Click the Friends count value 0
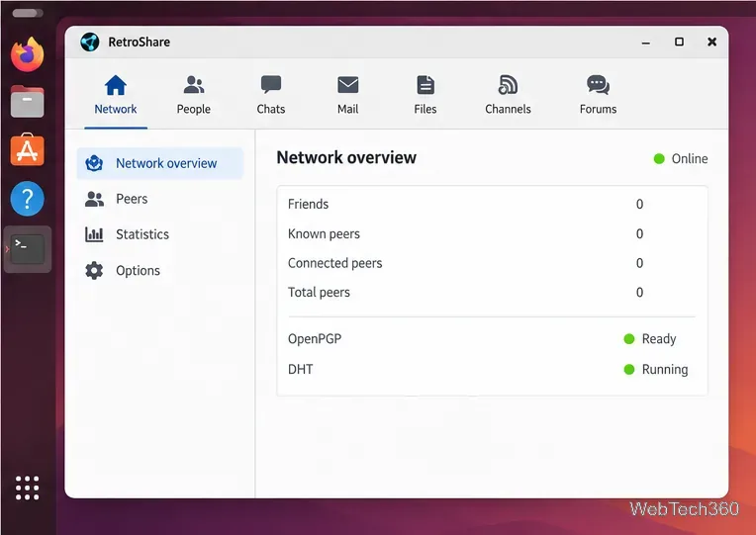The height and width of the screenshot is (535, 756). click(639, 205)
